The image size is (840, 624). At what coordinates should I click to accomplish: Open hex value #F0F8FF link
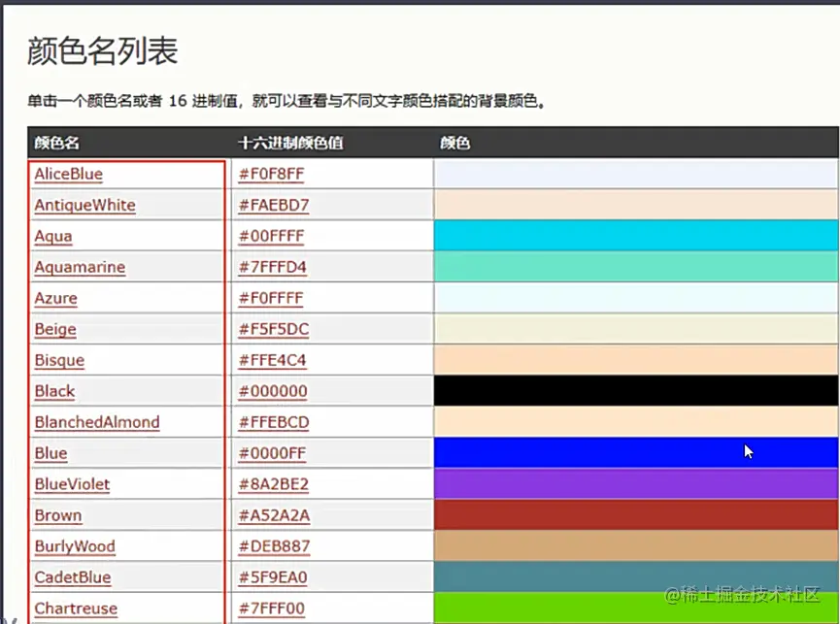click(271, 174)
